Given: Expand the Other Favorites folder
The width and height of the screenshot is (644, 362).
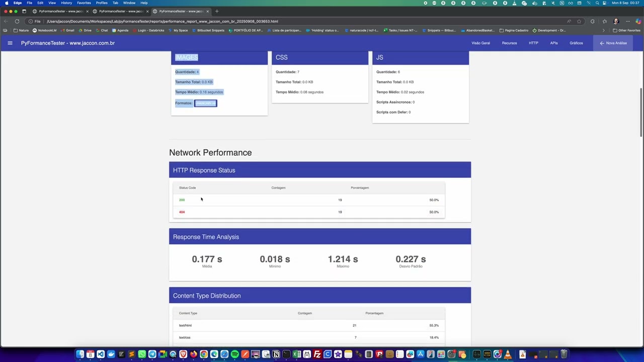Looking at the screenshot, I should [x=626, y=30].
